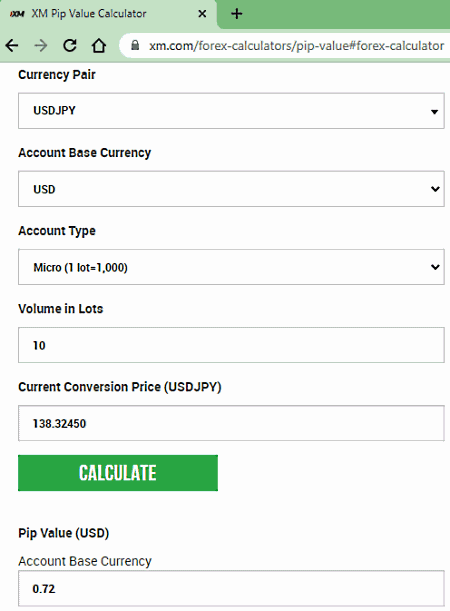Screen dimensions: 450x611
Task: Close the XM Pip Value Calculator tab
Action: (202, 14)
